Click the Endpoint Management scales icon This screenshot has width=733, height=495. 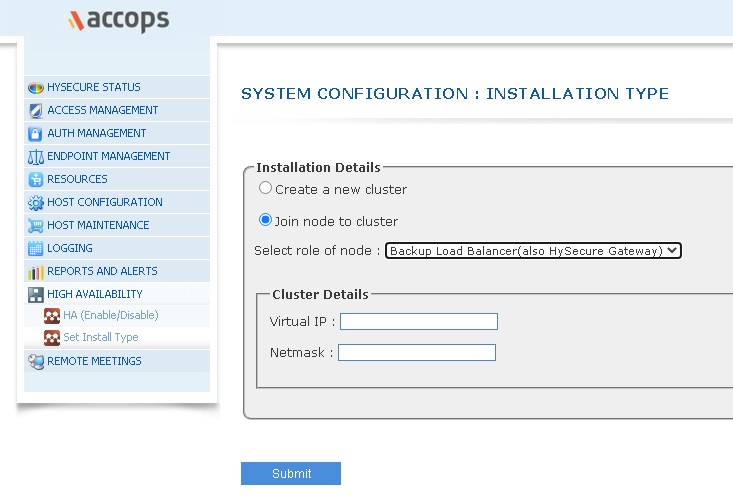36,157
